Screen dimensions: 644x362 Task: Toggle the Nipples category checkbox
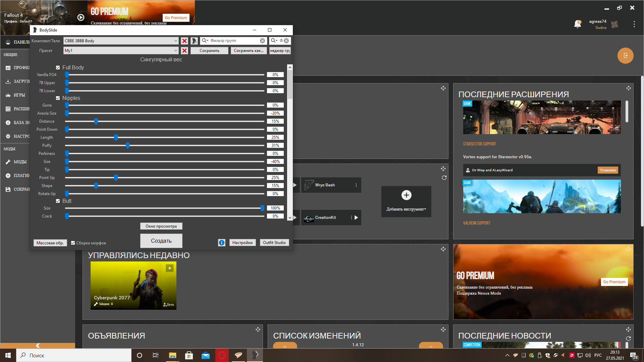58,98
